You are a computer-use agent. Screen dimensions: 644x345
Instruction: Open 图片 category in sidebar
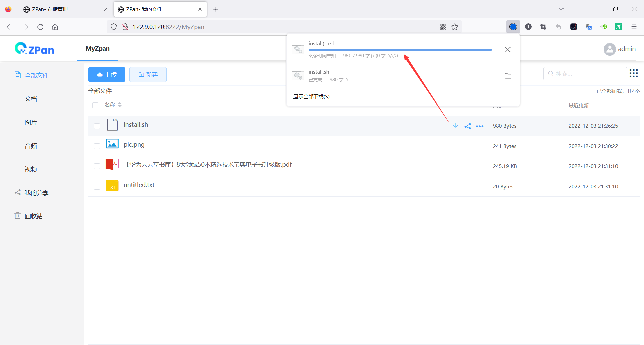pos(31,122)
